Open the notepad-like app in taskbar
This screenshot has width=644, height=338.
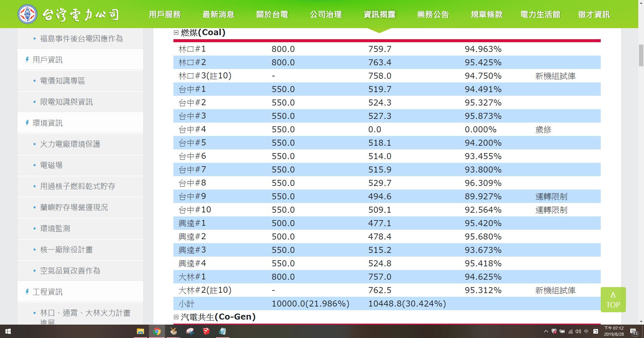(222, 331)
